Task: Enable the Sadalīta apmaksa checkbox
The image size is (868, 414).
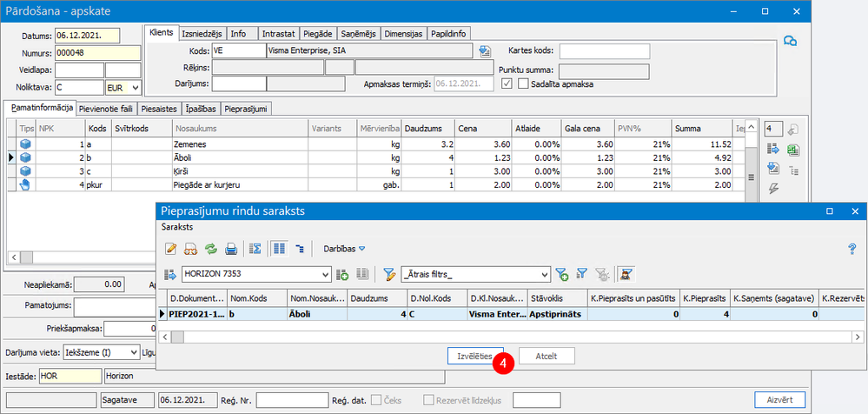Action: (523, 84)
